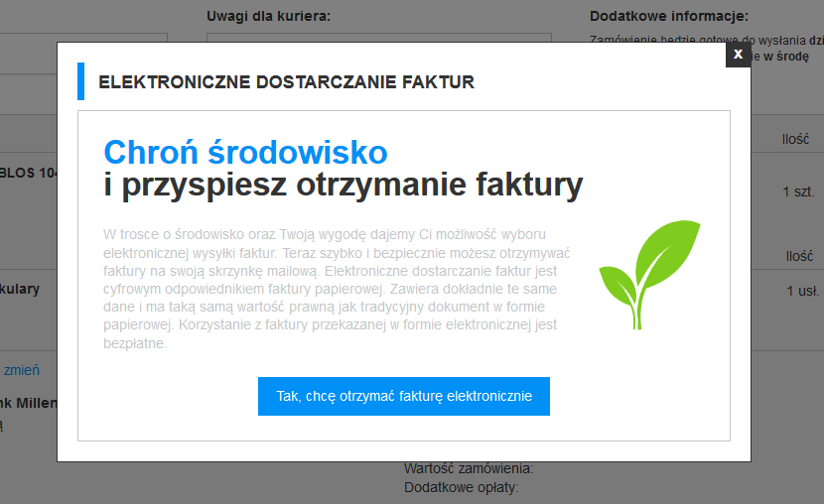Click the 'Uwagi dla kuriera:' label
This screenshot has height=504, width=824.
click(268, 16)
